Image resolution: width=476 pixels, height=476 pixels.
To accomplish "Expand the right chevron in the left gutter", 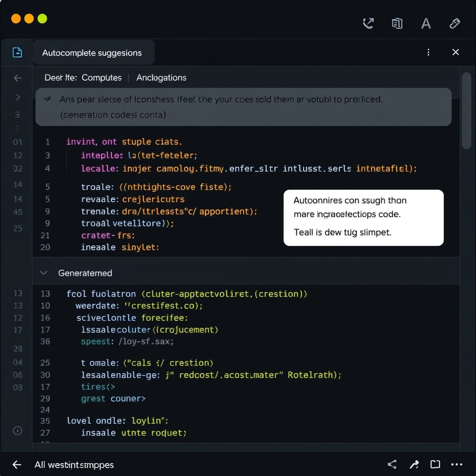I will tap(18, 97).
